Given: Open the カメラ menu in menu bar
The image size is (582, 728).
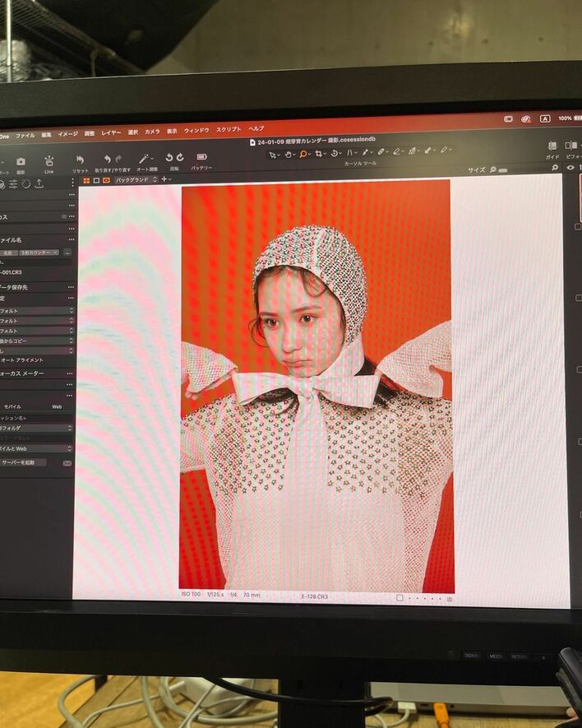Looking at the screenshot, I should (152, 132).
